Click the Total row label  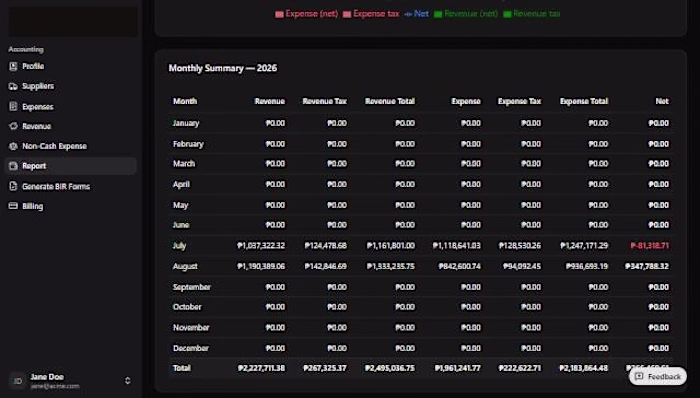[182, 368]
